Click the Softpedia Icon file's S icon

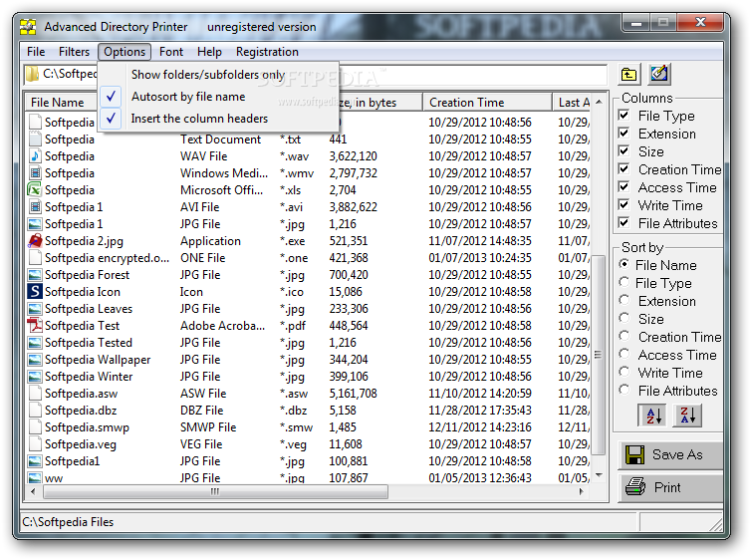click(x=35, y=291)
